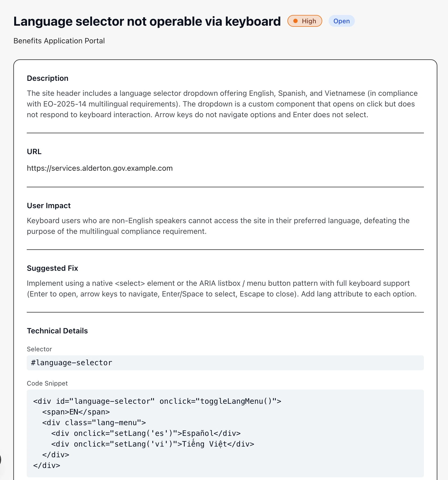Click the Suggested Fix heading
Screen dimensions: 448x480
coord(52,268)
